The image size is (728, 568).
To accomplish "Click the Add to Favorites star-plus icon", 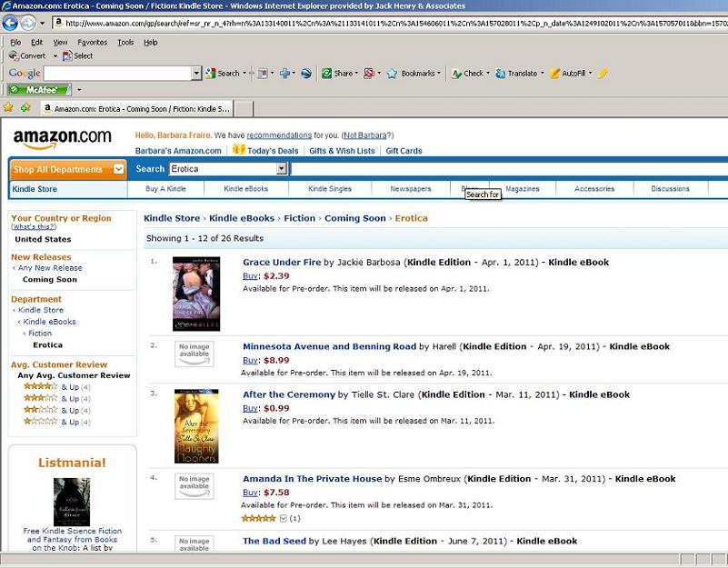I will tap(25, 108).
